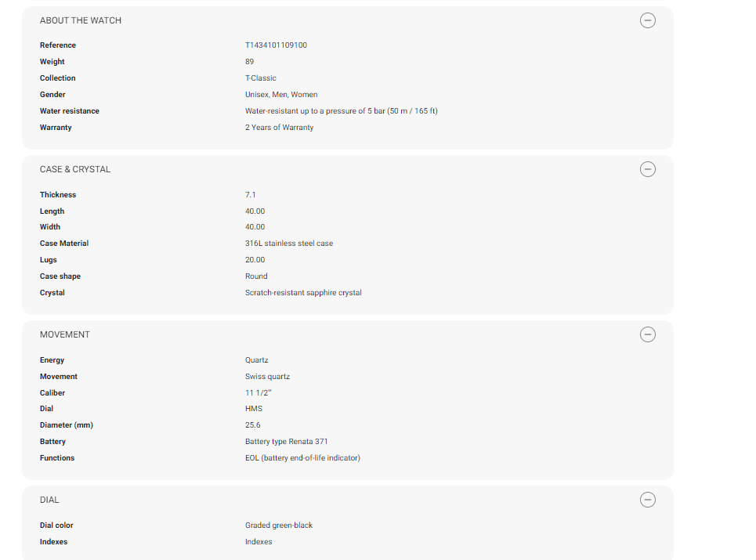
Task: Click the minus icon beside Case & Crystal
Action: [648, 169]
